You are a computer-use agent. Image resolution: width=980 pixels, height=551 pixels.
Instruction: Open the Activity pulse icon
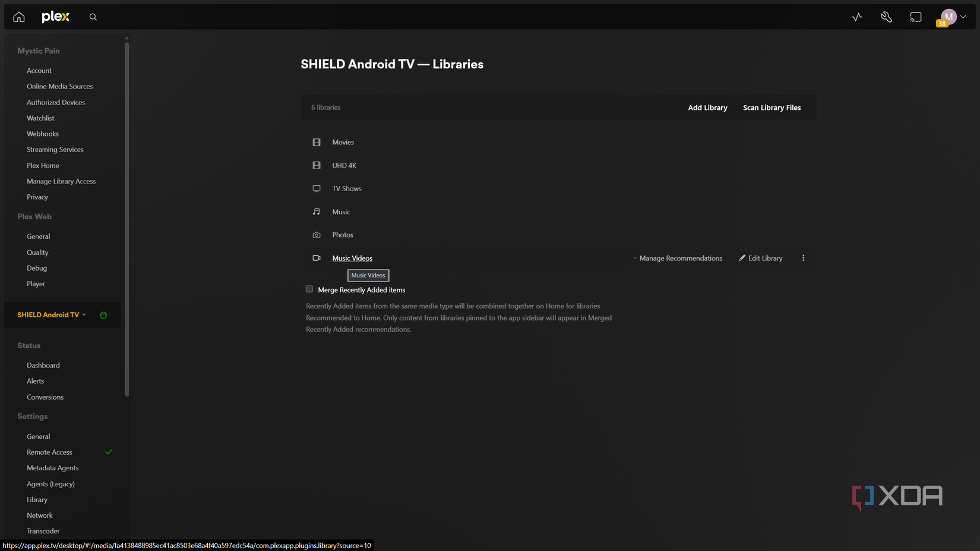pos(856,17)
